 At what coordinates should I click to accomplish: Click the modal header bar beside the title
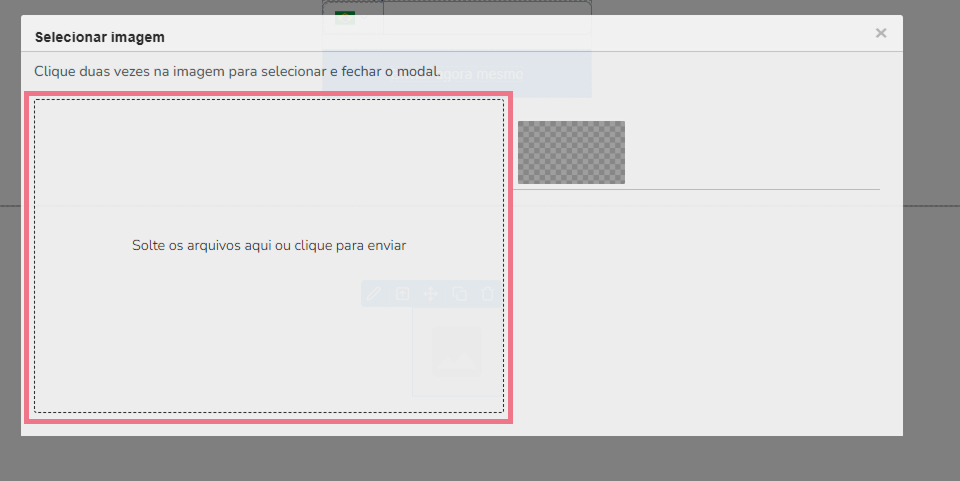(x=500, y=37)
